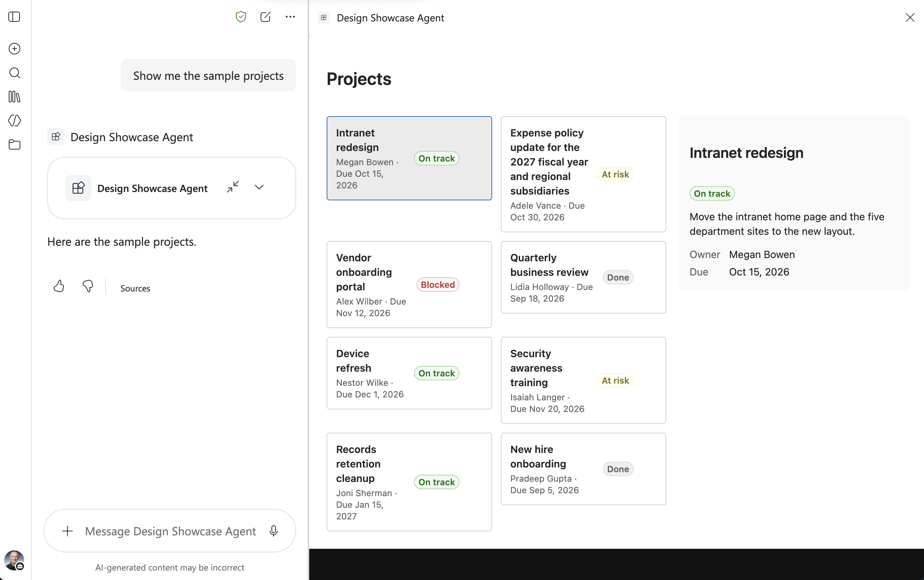Select the Records retention cleanup card
This screenshot has width=924, height=580.
click(409, 482)
